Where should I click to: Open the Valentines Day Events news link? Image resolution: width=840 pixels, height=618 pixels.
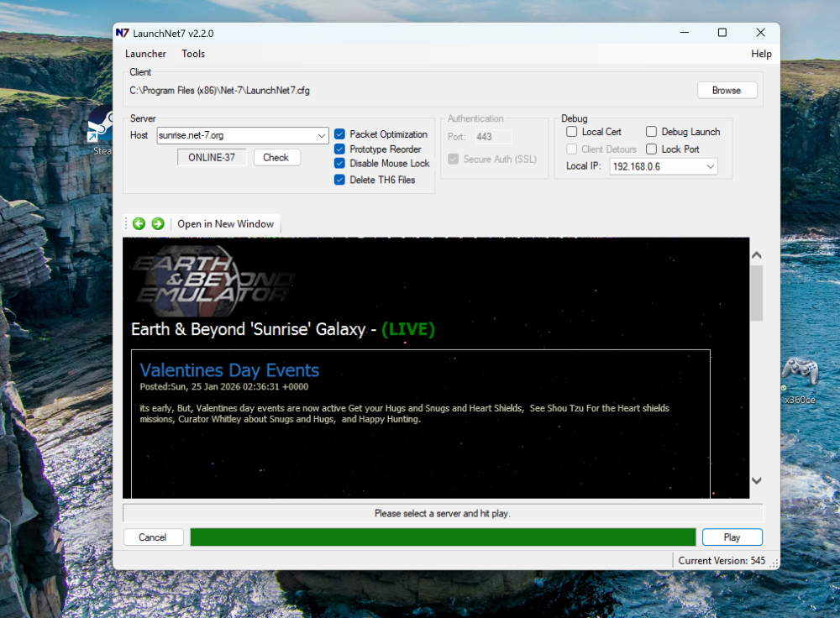click(x=229, y=370)
